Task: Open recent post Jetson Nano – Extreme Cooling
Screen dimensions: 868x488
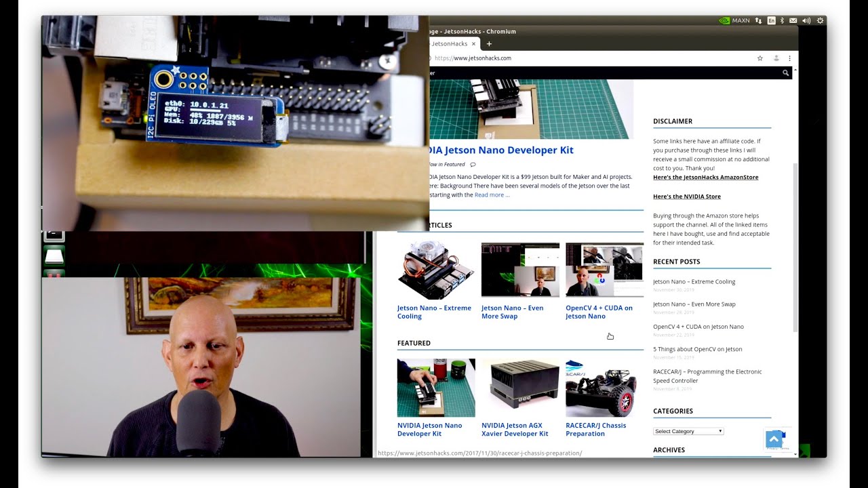Action: tap(694, 281)
